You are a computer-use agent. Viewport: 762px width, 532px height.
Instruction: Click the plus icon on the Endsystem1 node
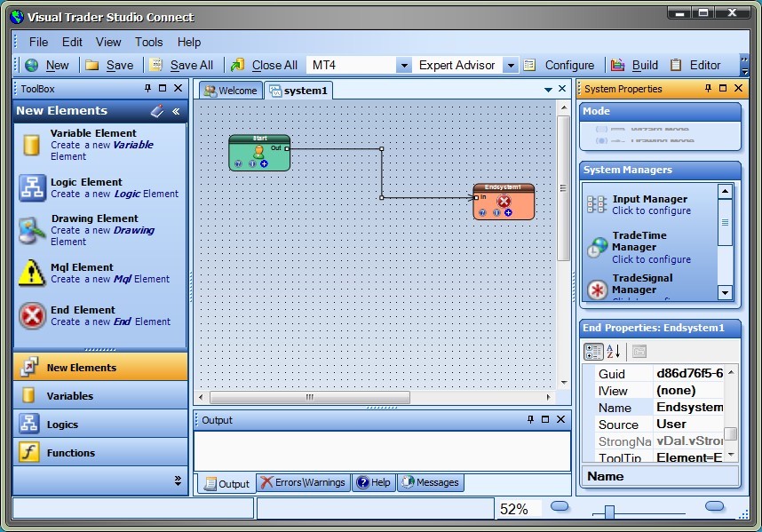click(508, 213)
